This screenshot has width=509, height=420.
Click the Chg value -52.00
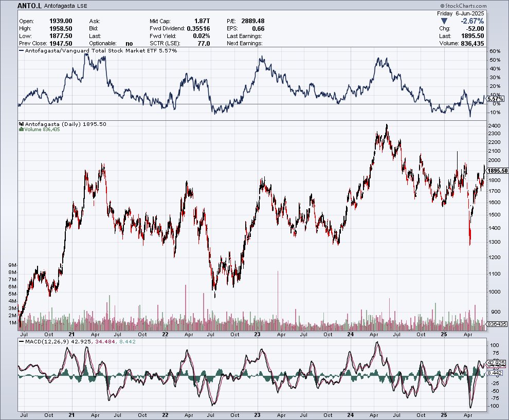click(475, 29)
